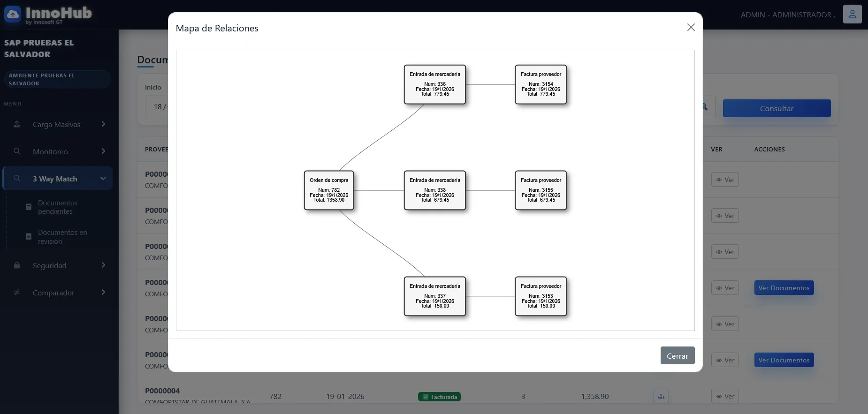Open the Carga Masivas menu
Image resolution: width=868 pixels, height=414 pixels.
point(57,124)
